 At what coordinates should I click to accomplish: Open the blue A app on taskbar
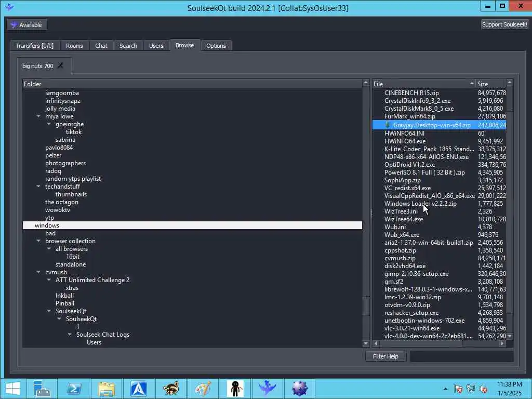[138, 389]
